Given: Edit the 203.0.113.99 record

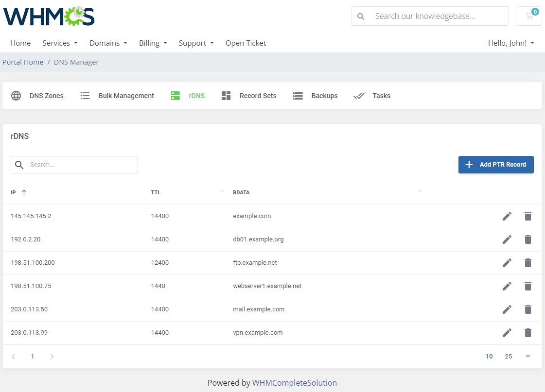Looking at the screenshot, I should pyautogui.click(x=507, y=332).
